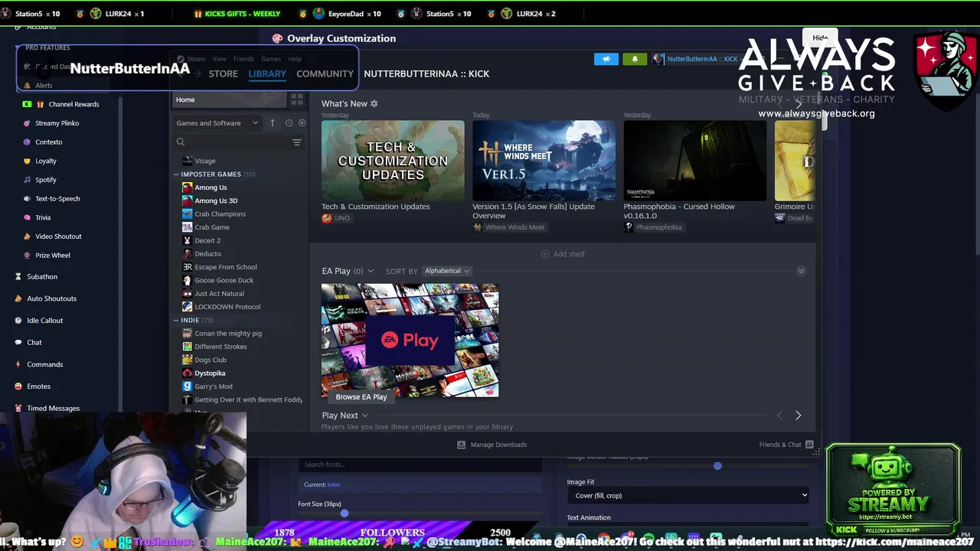Click the Chat bubble icon
Viewport: 980px width, 551px height.
[18, 342]
